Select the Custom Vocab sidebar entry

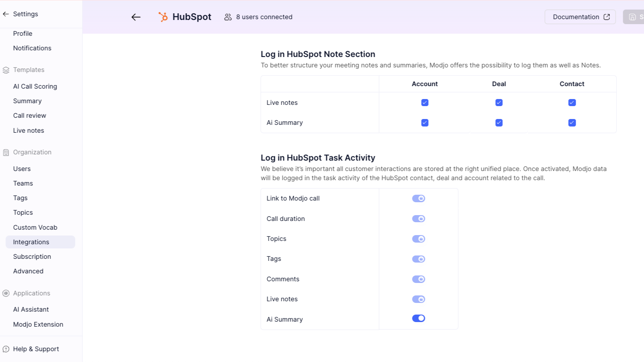(x=35, y=227)
